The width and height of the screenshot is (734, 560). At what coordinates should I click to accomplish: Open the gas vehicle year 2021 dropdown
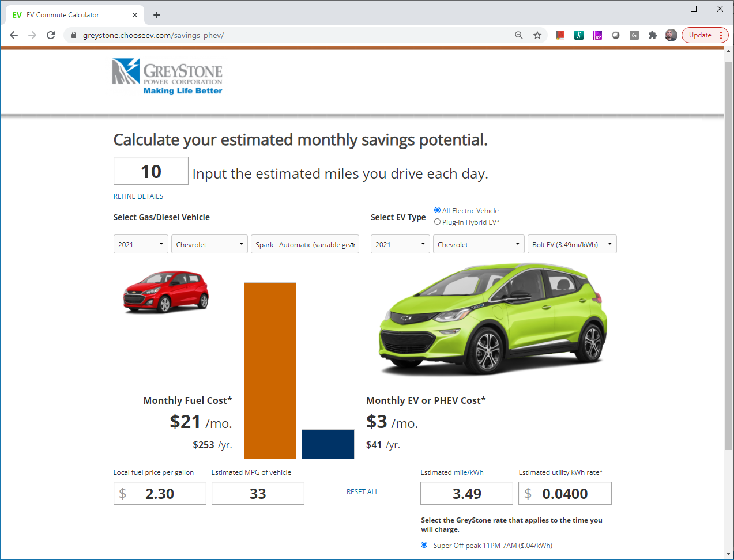(141, 244)
